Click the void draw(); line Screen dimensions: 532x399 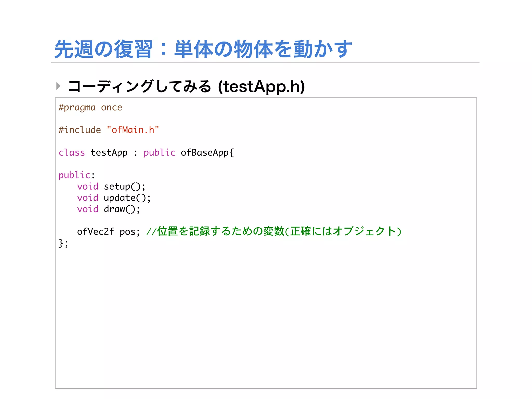click(x=109, y=209)
